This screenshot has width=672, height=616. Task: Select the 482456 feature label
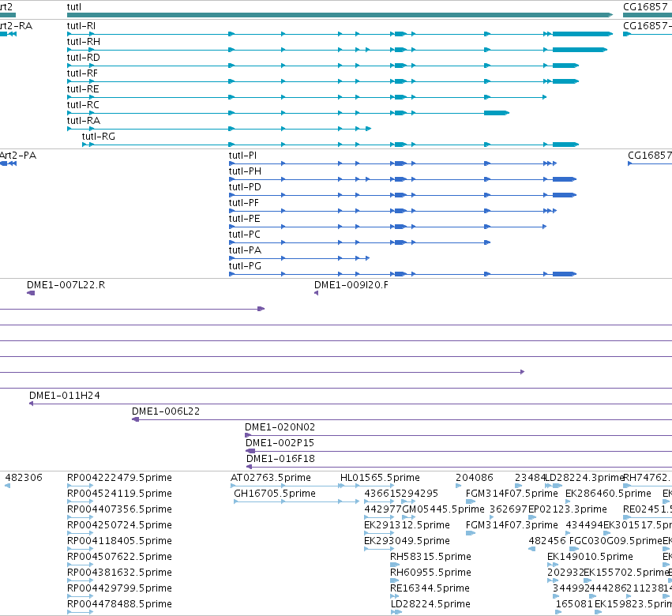click(547, 541)
